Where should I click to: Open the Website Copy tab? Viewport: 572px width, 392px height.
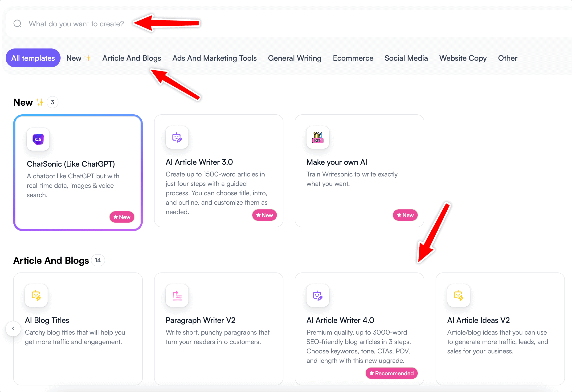[x=463, y=58]
